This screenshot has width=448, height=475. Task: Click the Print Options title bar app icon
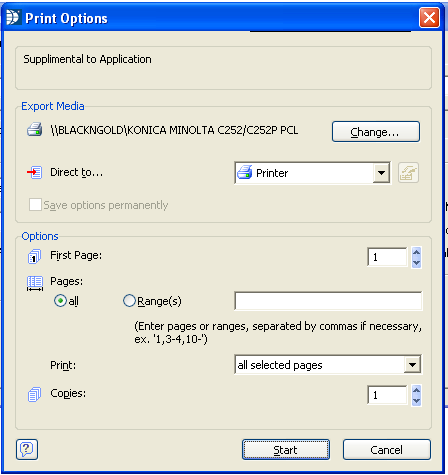click(13, 17)
